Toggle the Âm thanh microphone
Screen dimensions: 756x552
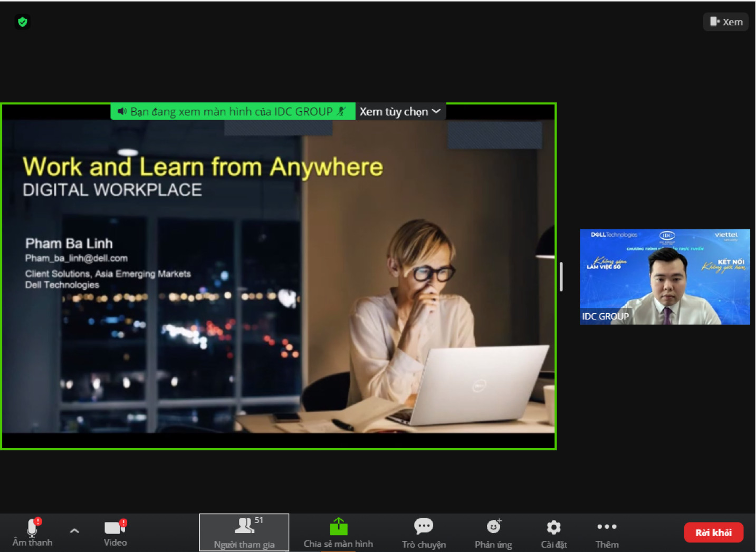click(33, 532)
